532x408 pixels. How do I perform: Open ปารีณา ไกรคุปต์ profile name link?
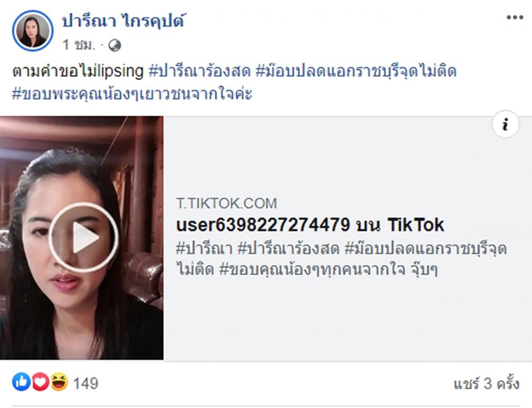pos(123,21)
